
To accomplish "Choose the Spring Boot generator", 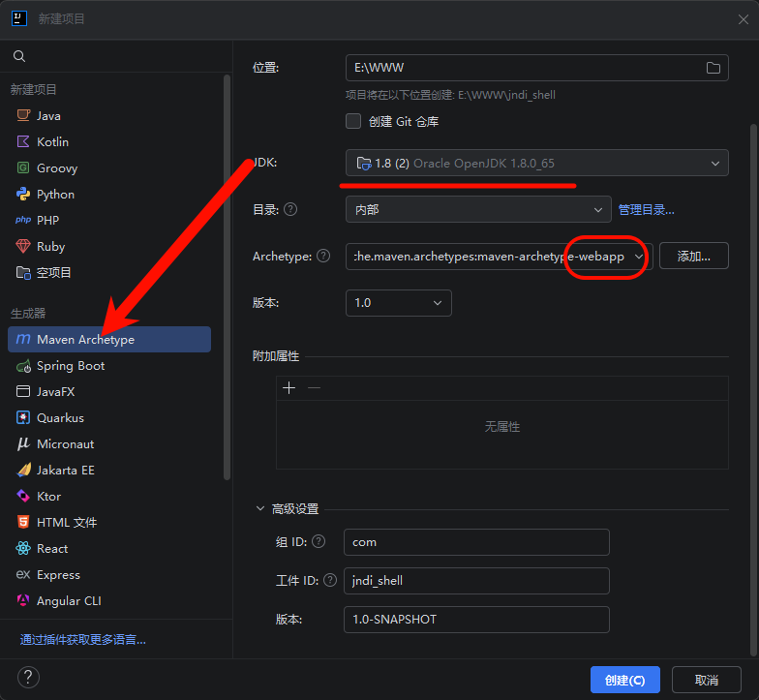I will (109, 366).
